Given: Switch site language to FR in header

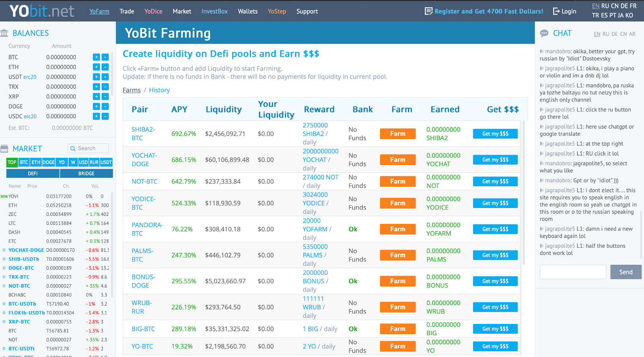Looking at the screenshot, I should (x=633, y=6).
